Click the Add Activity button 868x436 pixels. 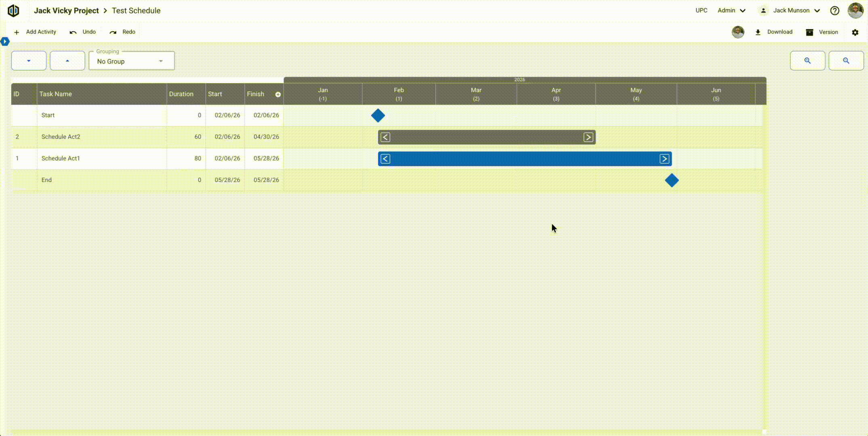[x=35, y=32]
